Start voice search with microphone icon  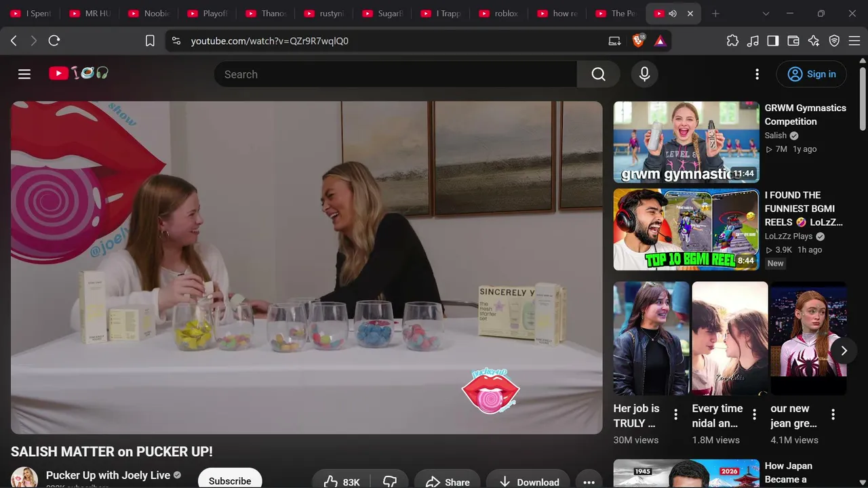click(x=645, y=75)
